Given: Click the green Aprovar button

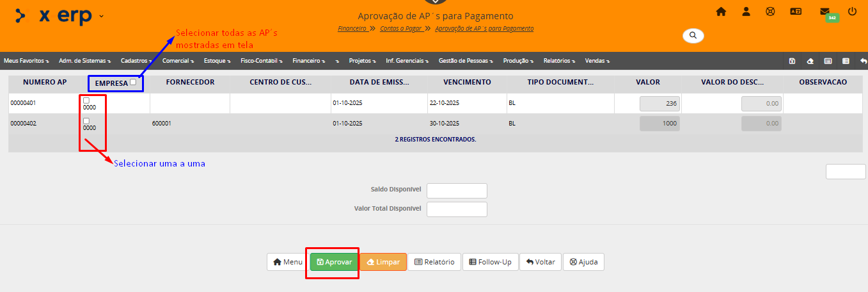Looking at the screenshot, I should click(334, 262).
